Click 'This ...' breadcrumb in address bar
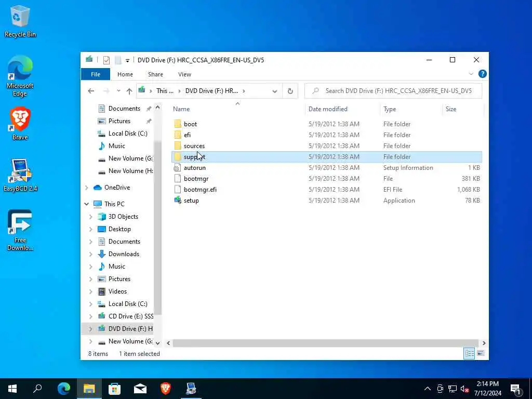Image resolution: width=532 pixels, height=399 pixels. 165,91
